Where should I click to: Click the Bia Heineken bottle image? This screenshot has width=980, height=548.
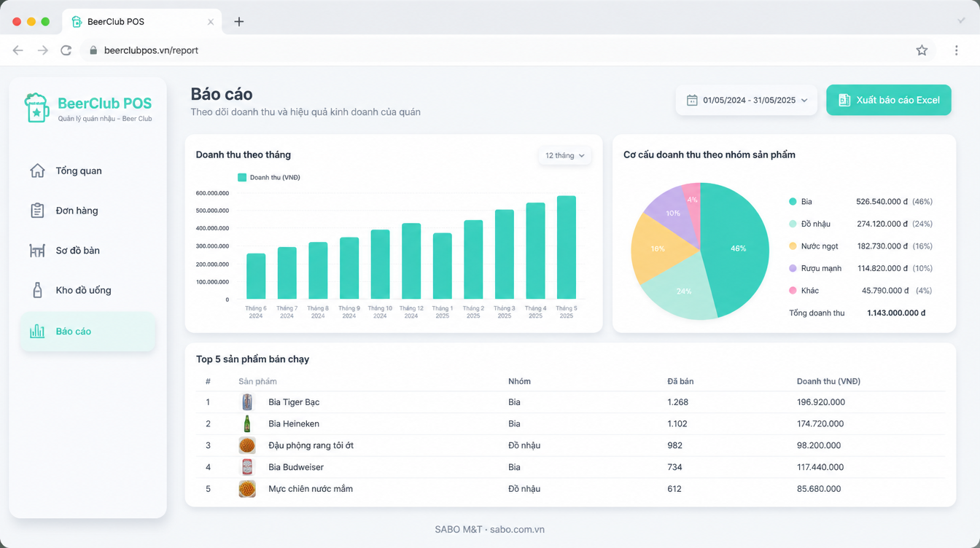click(247, 423)
